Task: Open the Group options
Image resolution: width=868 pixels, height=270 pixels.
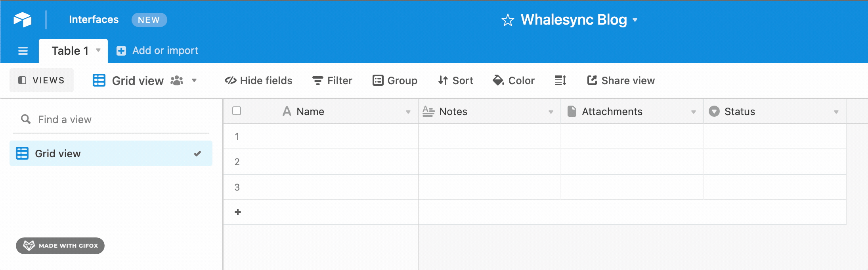Action: [395, 81]
